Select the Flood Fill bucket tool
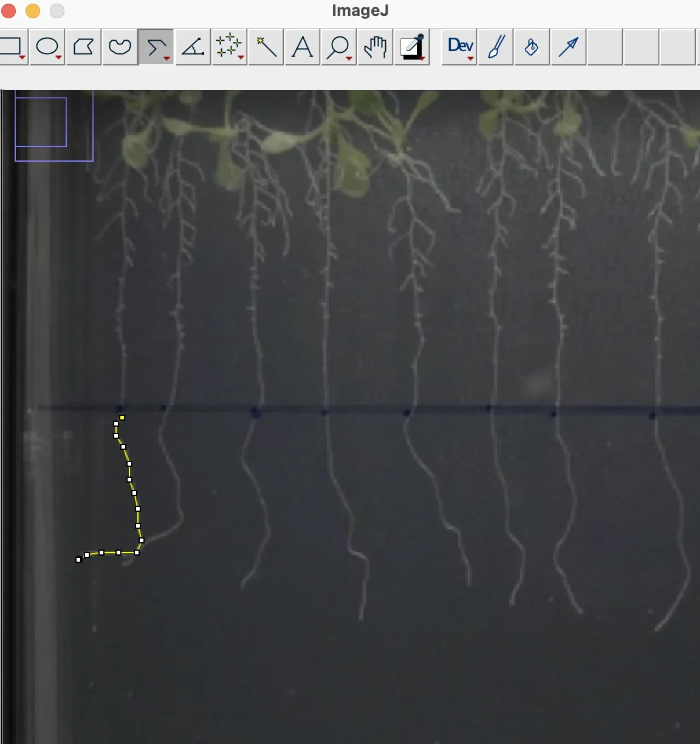This screenshot has height=744, width=700. click(532, 47)
